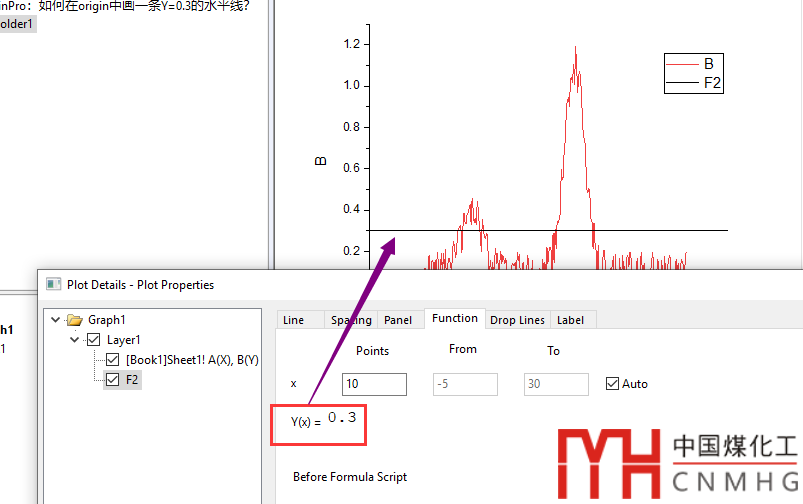
Task: Go to the Panel tab
Action: [397, 320]
